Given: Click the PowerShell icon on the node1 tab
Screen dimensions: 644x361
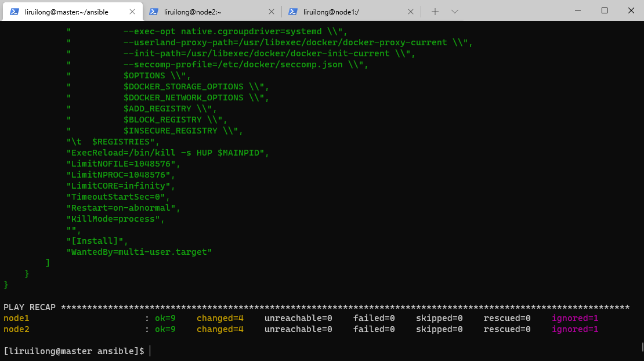Looking at the screenshot, I should tap(293, 12).
